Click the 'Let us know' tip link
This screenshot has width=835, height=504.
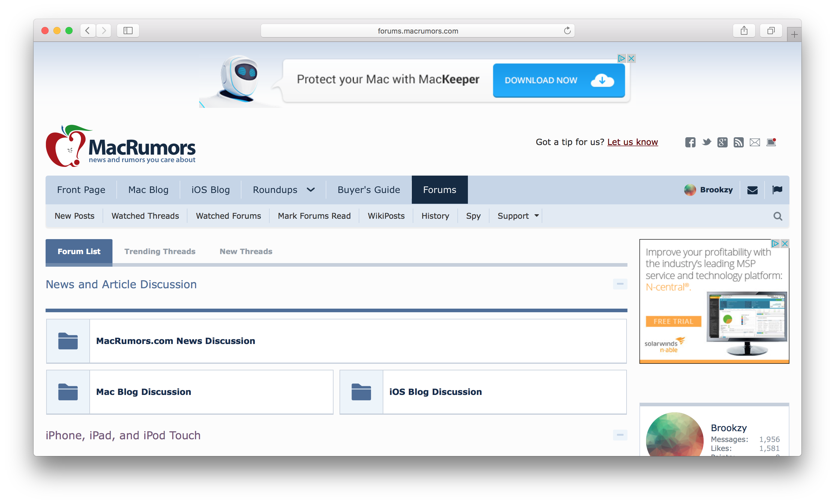tap(632, 142)
